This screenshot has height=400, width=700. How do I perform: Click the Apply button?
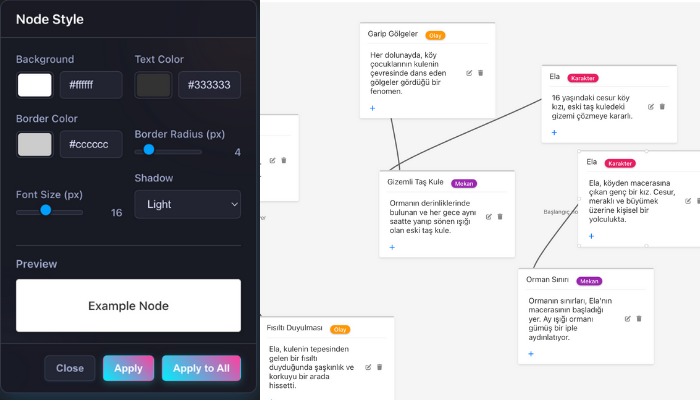tap(128, 368)
